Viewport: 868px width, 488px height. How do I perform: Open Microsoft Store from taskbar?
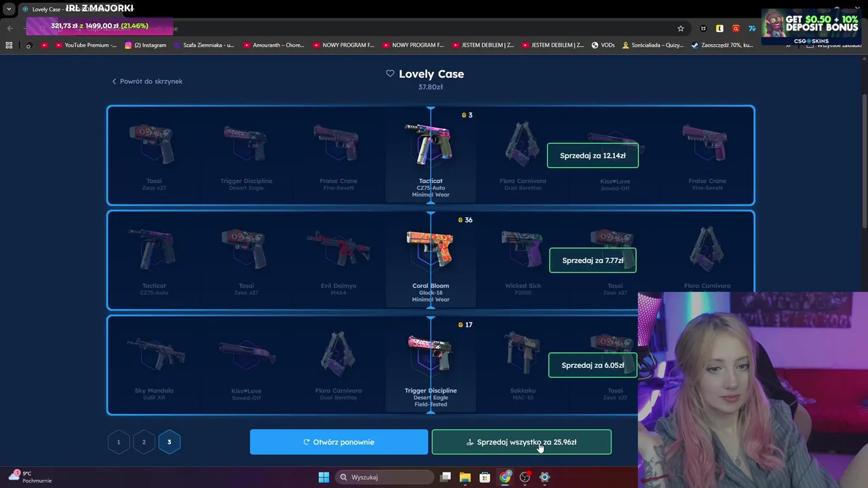pyautogui.click(x=485, y=477)
